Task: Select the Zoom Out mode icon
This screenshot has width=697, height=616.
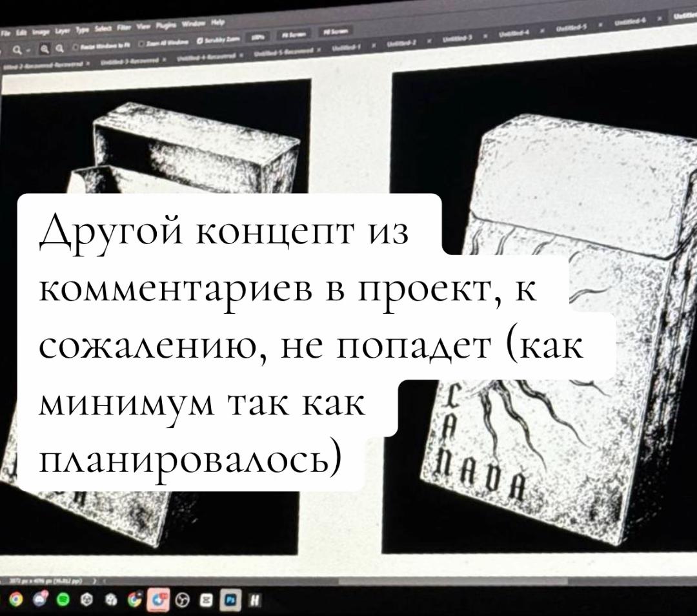Action: click(x=59, y=48)
